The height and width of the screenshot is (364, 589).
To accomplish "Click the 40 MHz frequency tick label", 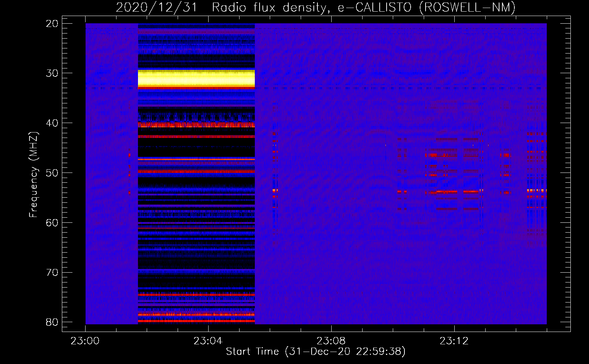I will coord(52,123).
